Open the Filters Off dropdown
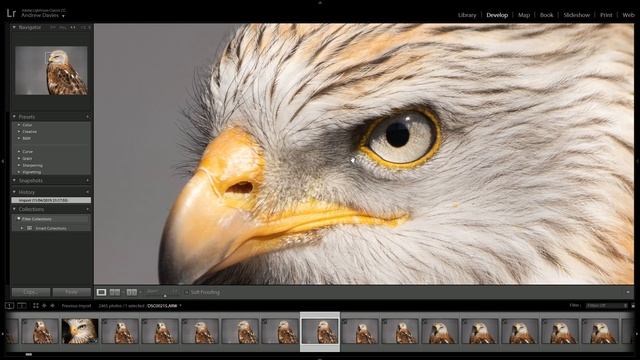This screenshot has width=640, height=360. point(607,306)
